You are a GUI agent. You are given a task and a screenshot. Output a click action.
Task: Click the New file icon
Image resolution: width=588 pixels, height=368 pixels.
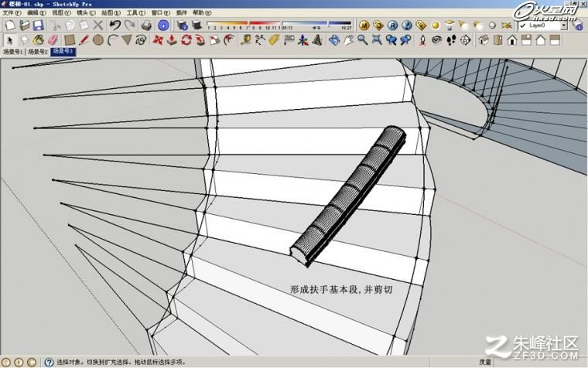pos(10,26)
